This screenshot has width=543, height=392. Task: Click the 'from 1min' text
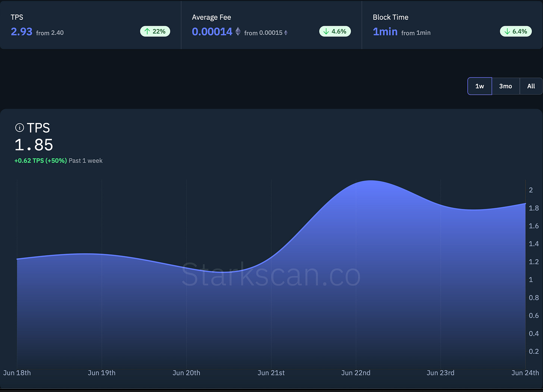coord(416,33)
